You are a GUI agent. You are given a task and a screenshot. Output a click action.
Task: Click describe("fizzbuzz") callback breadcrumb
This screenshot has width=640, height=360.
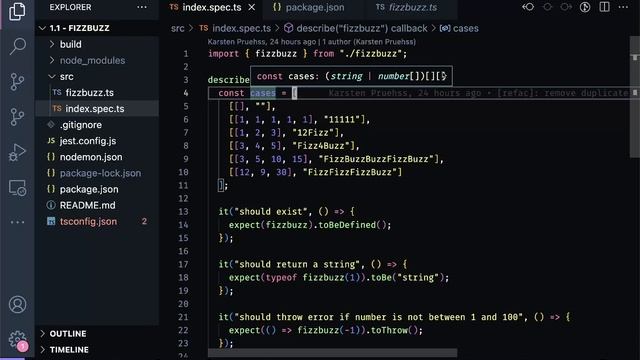pyautogui.click(x=362, y=28)
